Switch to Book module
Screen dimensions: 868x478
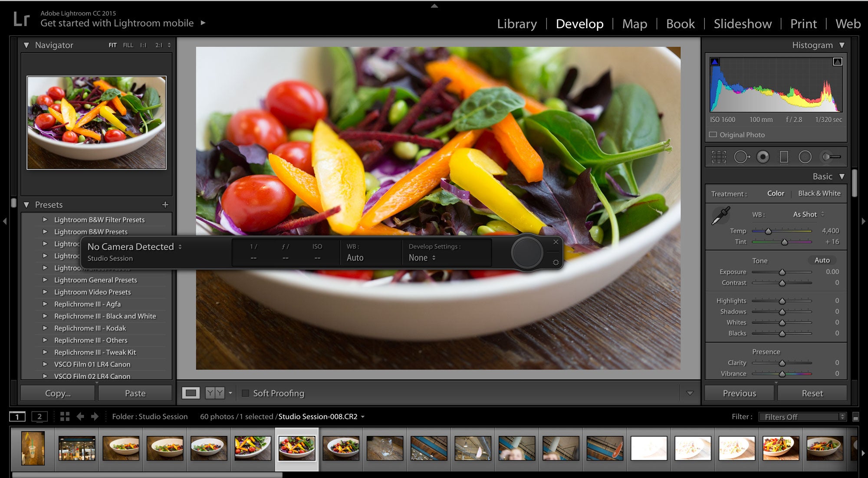[x=681, y=24]
